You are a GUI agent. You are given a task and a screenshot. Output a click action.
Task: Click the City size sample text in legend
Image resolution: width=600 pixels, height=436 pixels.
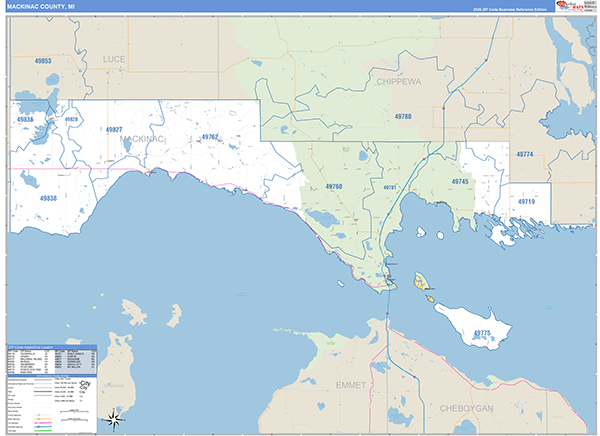coord(85,387)
